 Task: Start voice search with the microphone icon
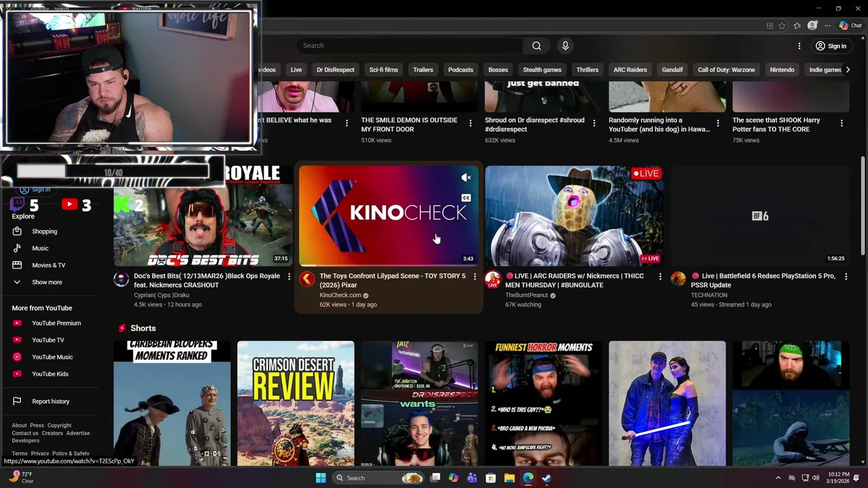coord(565,45)
